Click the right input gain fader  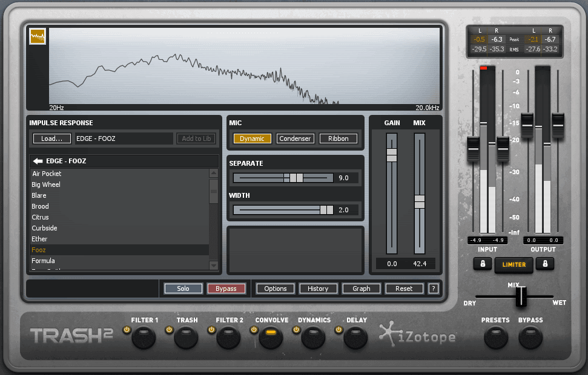tap(503, 149)
